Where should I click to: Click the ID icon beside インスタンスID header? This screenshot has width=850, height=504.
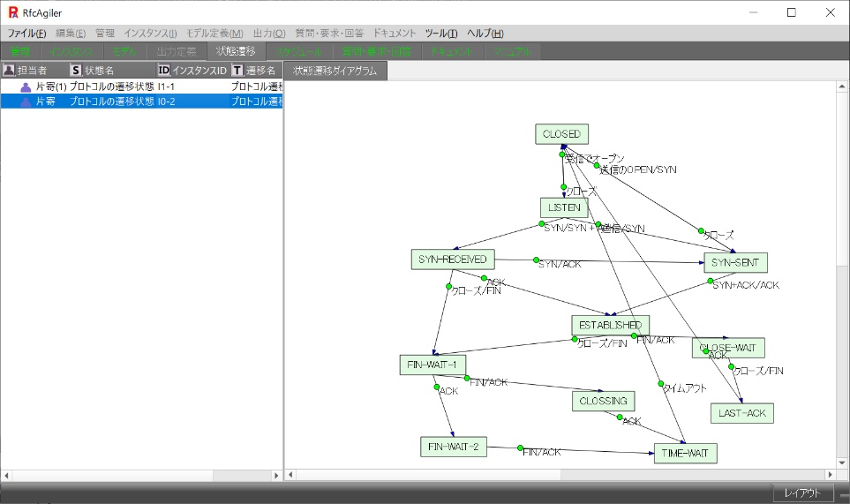[x=163, y=70]
